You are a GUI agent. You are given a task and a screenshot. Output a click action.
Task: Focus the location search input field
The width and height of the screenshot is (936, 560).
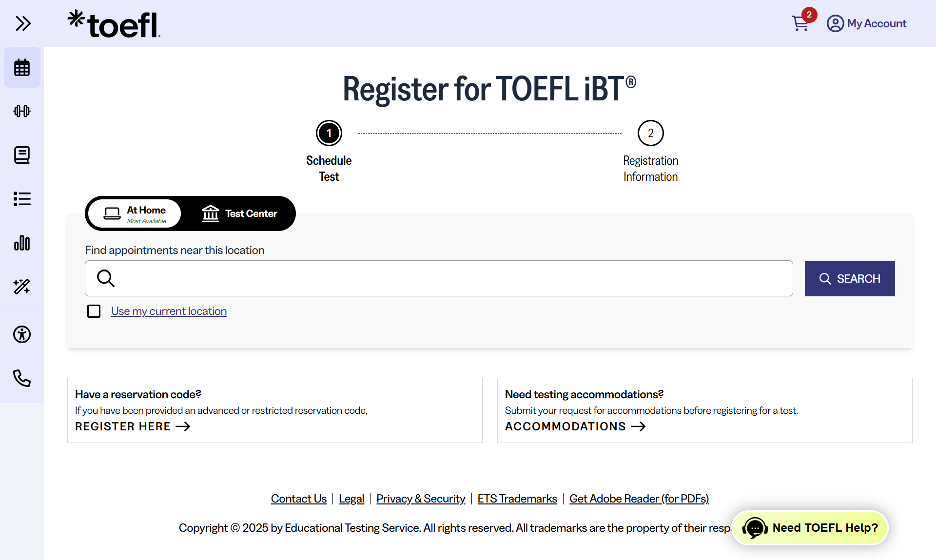click(x=439, y=278)
